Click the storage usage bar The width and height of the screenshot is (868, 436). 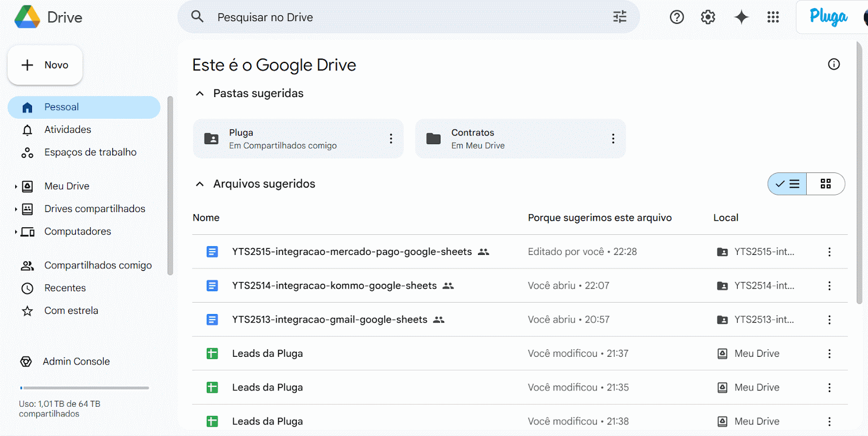[84, 388]
